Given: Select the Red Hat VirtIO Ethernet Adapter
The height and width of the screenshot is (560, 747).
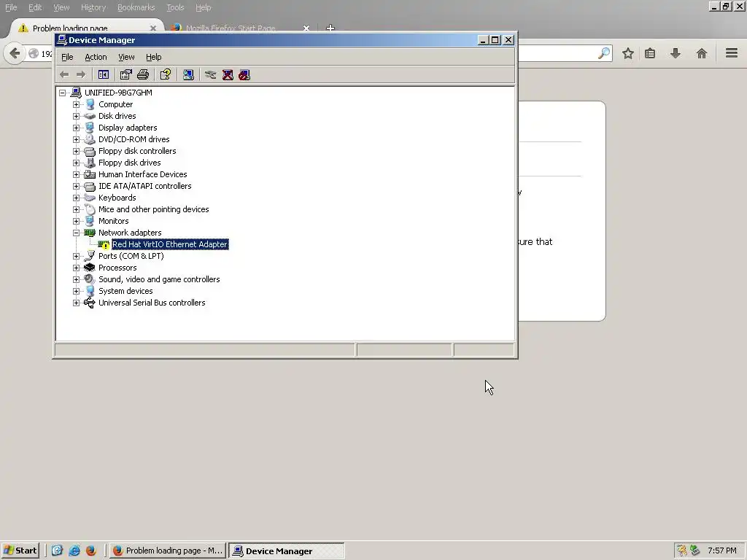Looking at the screenshot, I should (170, 244).
